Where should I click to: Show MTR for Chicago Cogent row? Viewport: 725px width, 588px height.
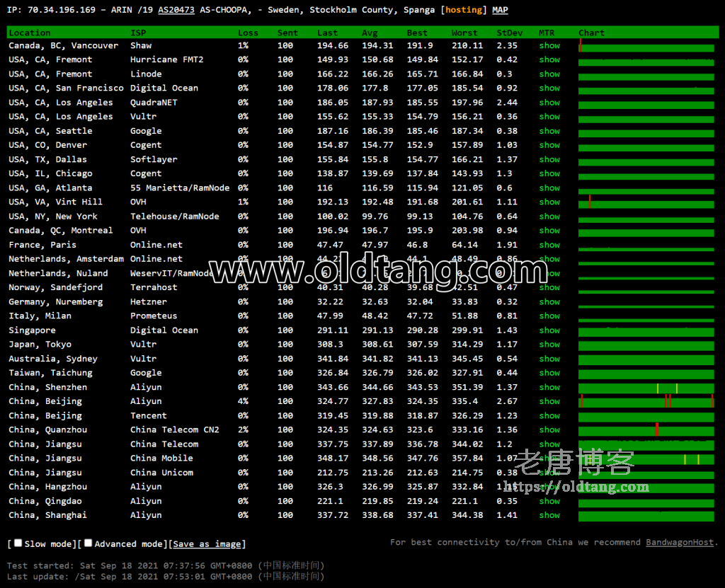click(549, 174)
